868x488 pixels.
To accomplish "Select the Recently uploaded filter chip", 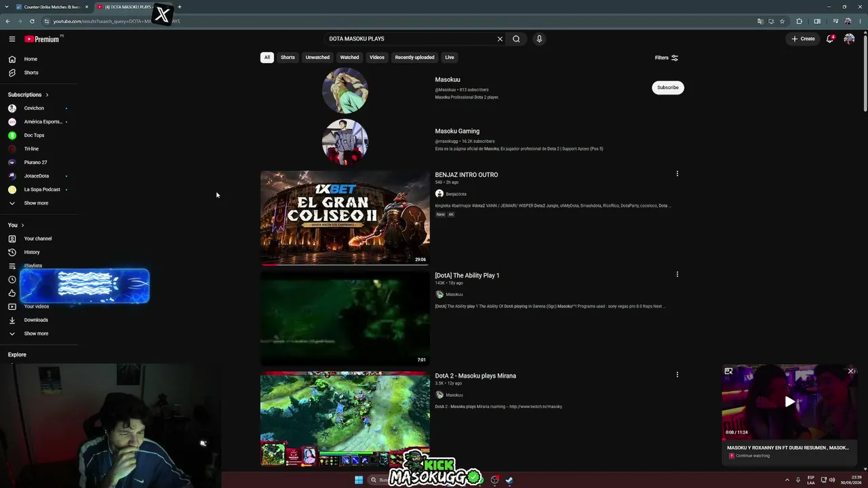I will [x=415, y=58].
